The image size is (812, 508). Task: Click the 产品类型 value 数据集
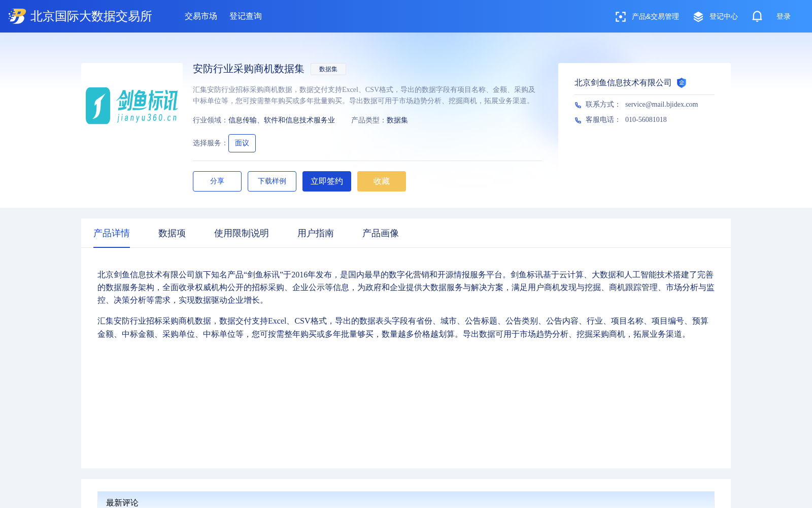(397, 120)
